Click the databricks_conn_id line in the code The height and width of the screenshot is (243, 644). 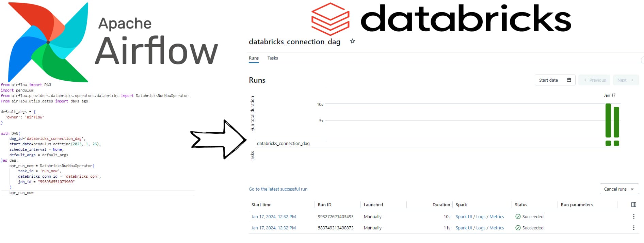point(60,176)
